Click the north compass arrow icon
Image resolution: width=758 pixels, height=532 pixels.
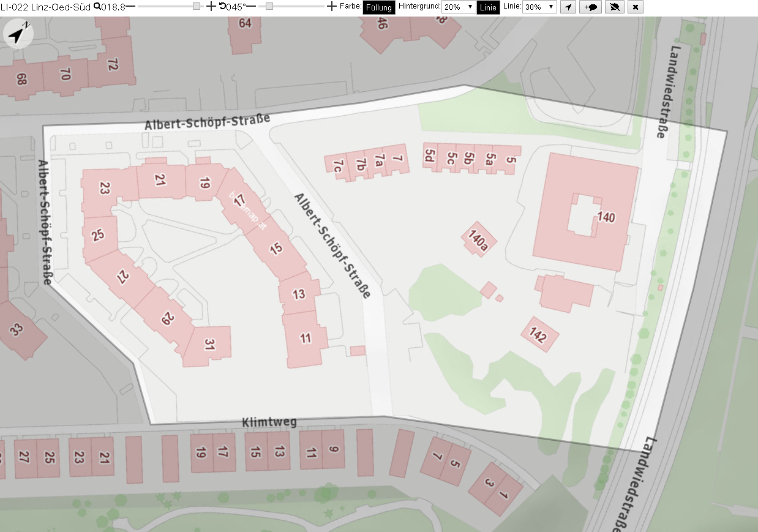point(18,33)
